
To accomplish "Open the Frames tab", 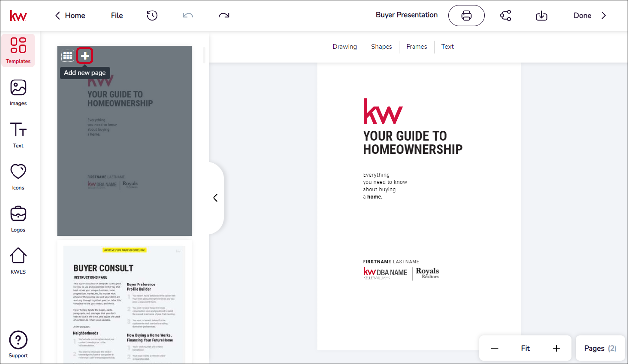I will [x=416, y=47].
